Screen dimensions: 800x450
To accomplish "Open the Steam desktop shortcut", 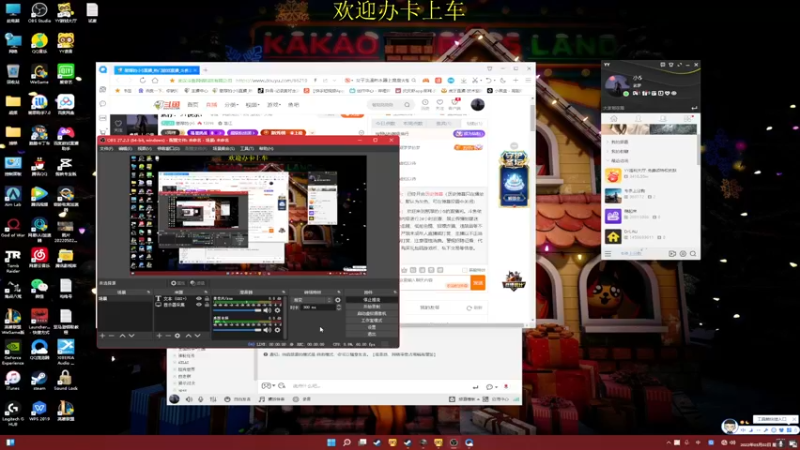I will coord(39,380).
